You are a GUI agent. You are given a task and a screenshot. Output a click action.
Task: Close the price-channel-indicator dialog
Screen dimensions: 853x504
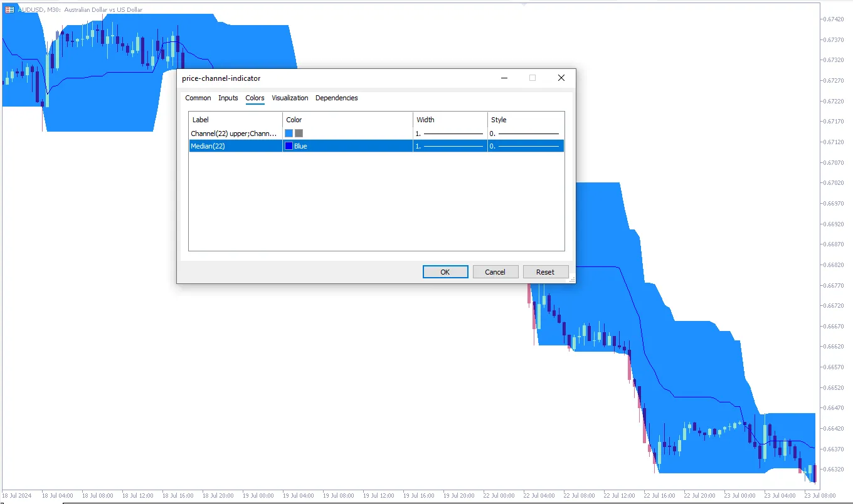tap(561, 78)
